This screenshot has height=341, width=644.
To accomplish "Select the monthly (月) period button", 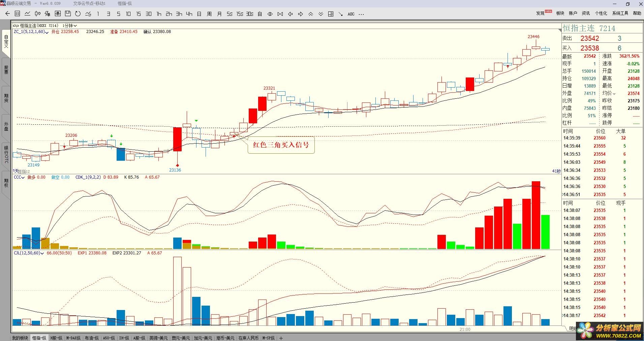I will (x=219, y=14).
